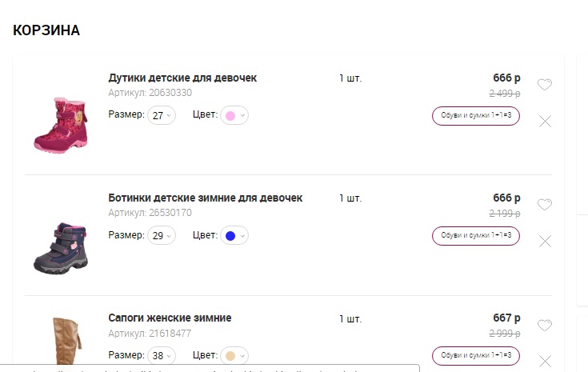Viewport: 588px width, 372px height.
Task: Click heart icon for Сапоги женские зимние
Action: pyautogui.click(x=545, y=326)
